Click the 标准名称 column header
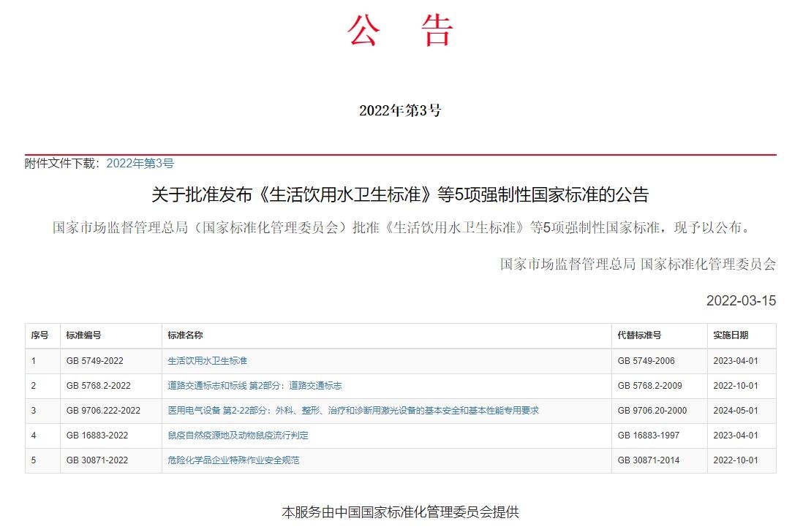This screenshot has width=792, height=532. pyautogui.click(x=185, y=335)
